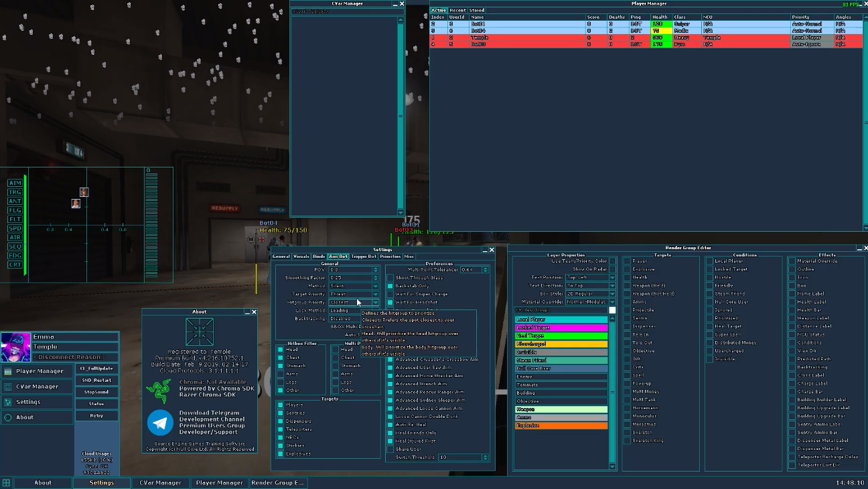This screenshot has width=868, height=489.
Task: Click the SPD indicator on radar panel
Action: pyautogui.click(x=15, y=228)
